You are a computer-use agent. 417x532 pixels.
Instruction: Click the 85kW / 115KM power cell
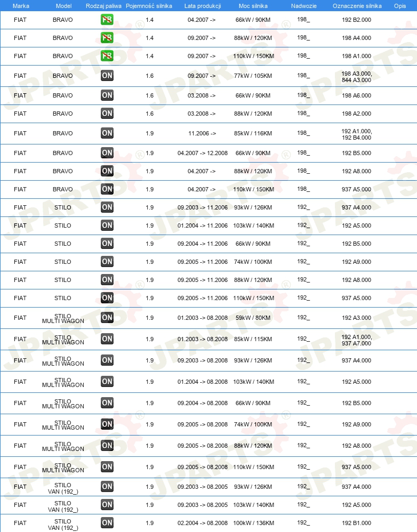(253, 339)
